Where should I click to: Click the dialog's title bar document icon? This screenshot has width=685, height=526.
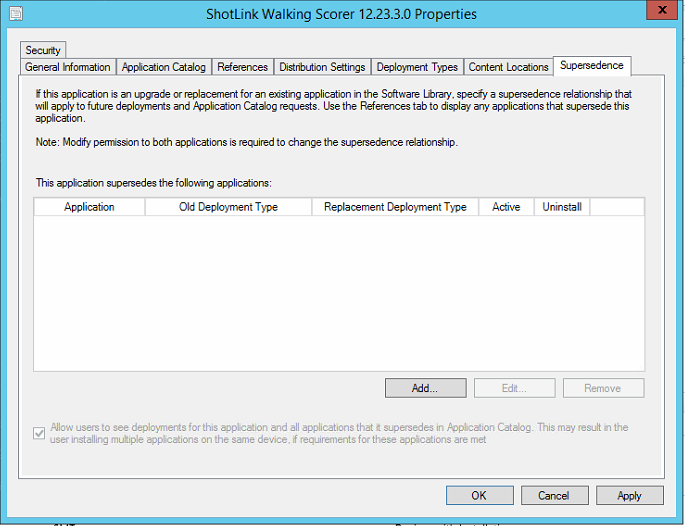pos(16,13)
